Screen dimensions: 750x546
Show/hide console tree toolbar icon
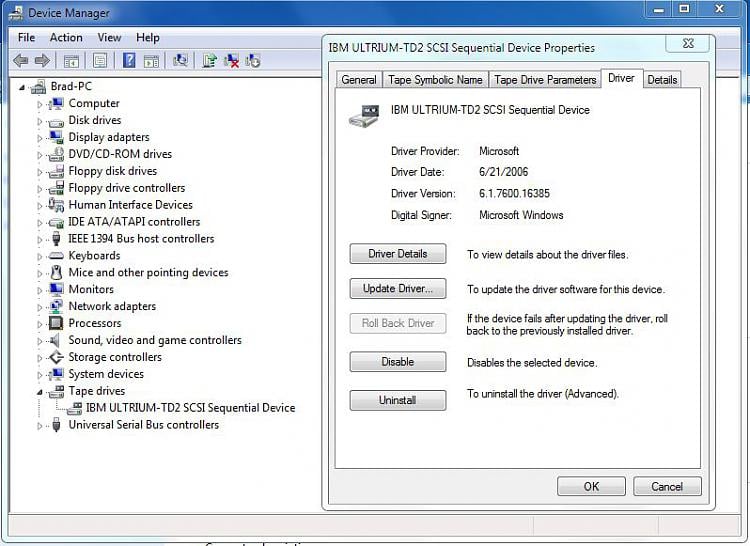(71, 61)
